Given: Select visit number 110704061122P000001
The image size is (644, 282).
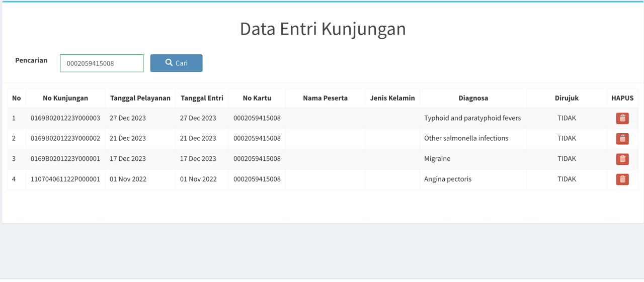Looking at the screenshot, I should [x=65, y=179].
